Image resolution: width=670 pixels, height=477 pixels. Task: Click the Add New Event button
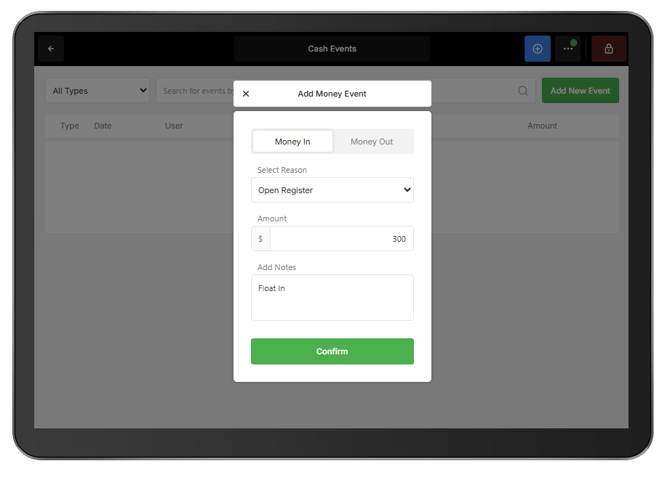click(580, 91)
